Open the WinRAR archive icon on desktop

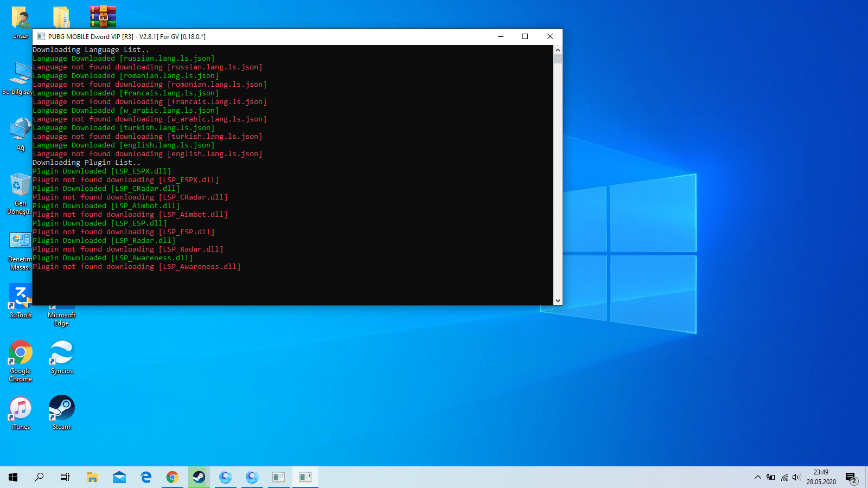click(x=103, y=17)
